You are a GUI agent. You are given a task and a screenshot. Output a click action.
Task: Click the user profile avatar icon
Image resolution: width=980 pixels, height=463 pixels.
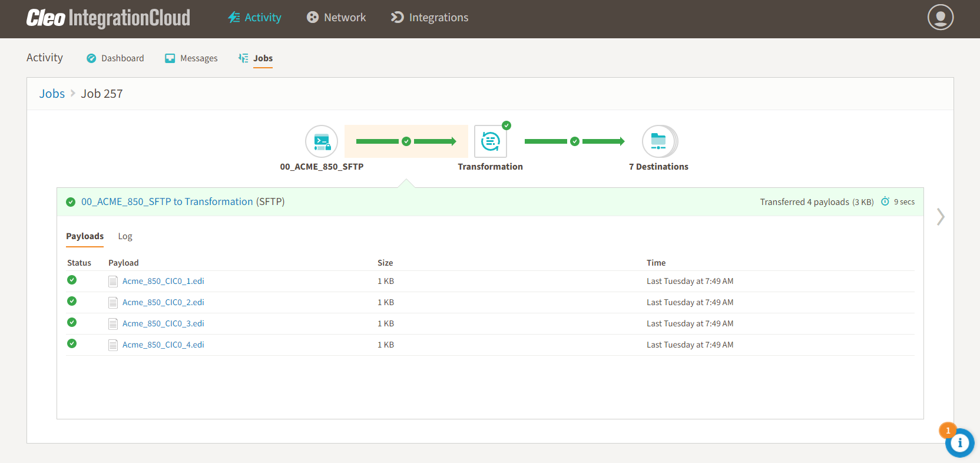point(940,17)
